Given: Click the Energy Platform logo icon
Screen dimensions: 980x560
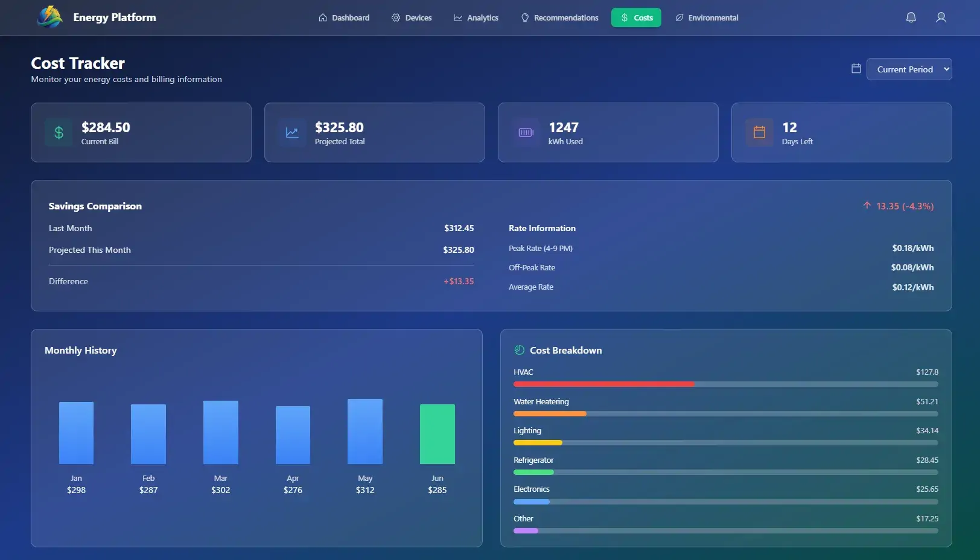Looking at the screenshot, I should click(x=49, y=17).
